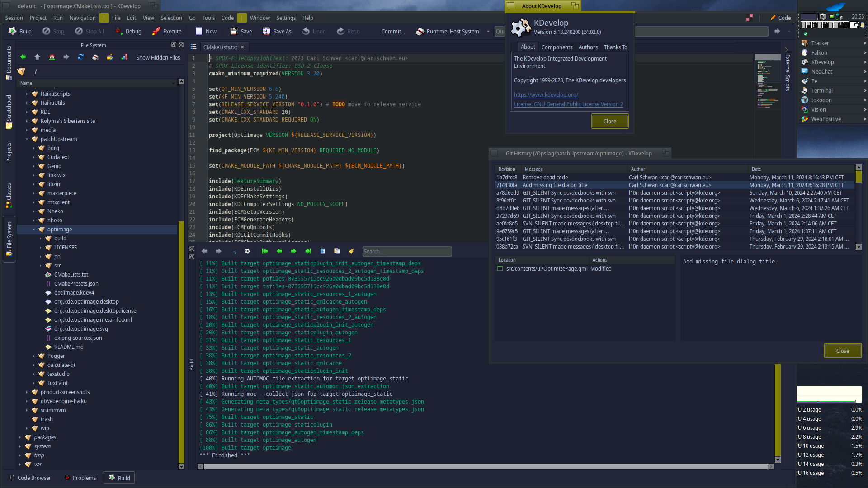Close the CMakeLists.txt tab
The height and width of the screenshot is (488, 868).
(242, 47)
